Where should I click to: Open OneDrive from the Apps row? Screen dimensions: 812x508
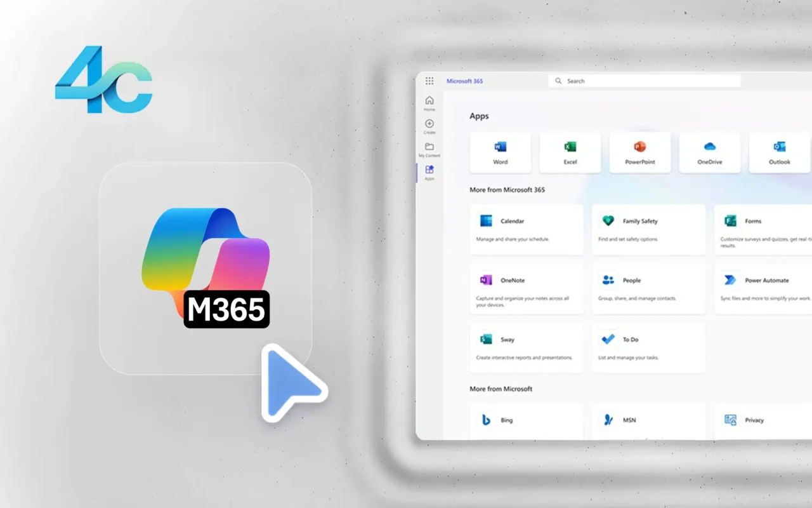coord(709,152)
